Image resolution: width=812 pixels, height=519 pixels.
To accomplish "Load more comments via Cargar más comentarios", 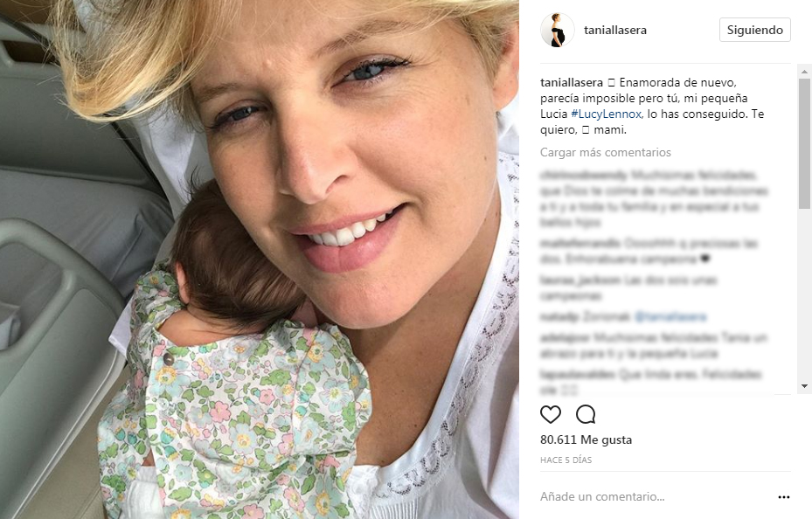I will pyautogui.click(x=606, y=152).
